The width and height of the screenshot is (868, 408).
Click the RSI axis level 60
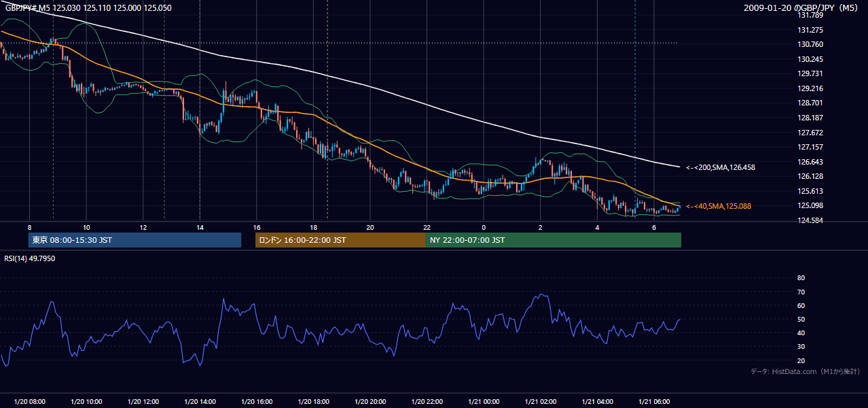point(801,305)
